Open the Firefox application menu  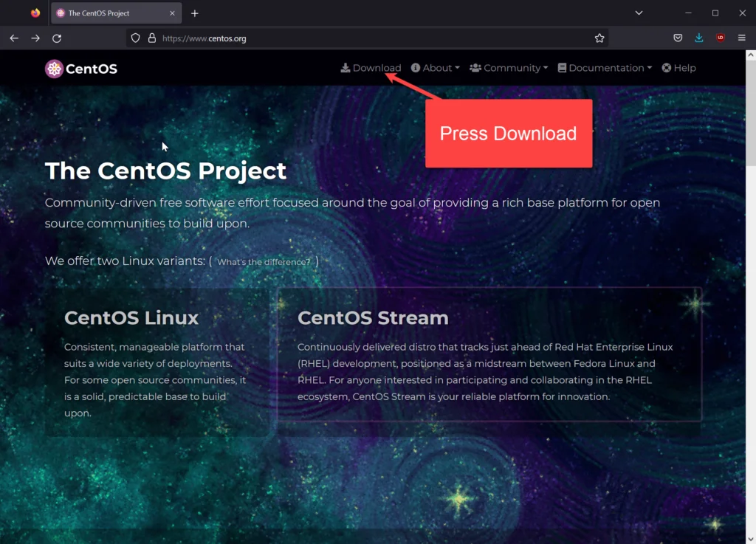[741, 38]
